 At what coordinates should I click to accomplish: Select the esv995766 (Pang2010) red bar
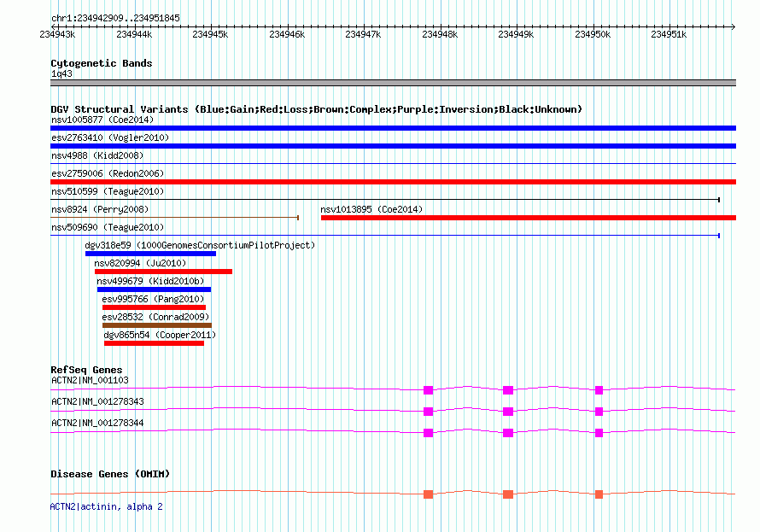[154, 307]
